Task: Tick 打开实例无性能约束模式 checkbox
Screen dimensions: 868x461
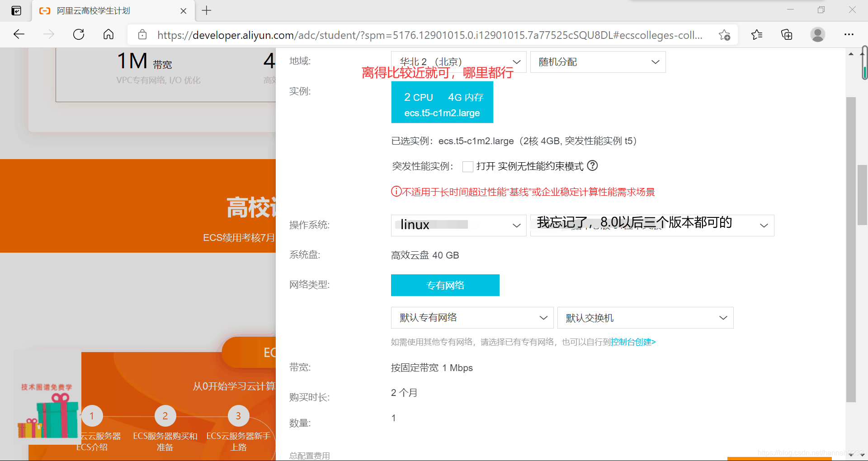Action: [x=468, y=166]
